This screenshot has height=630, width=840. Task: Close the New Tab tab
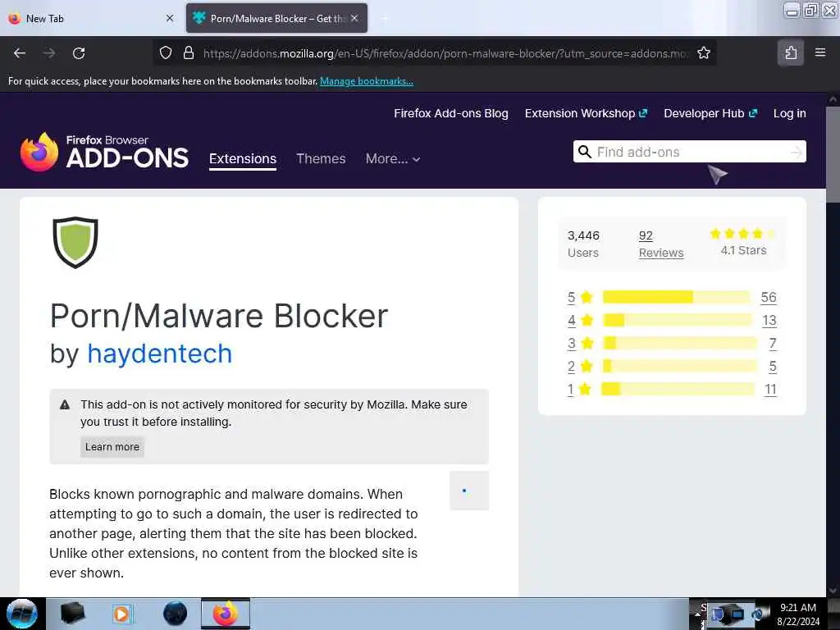(170, 18)
